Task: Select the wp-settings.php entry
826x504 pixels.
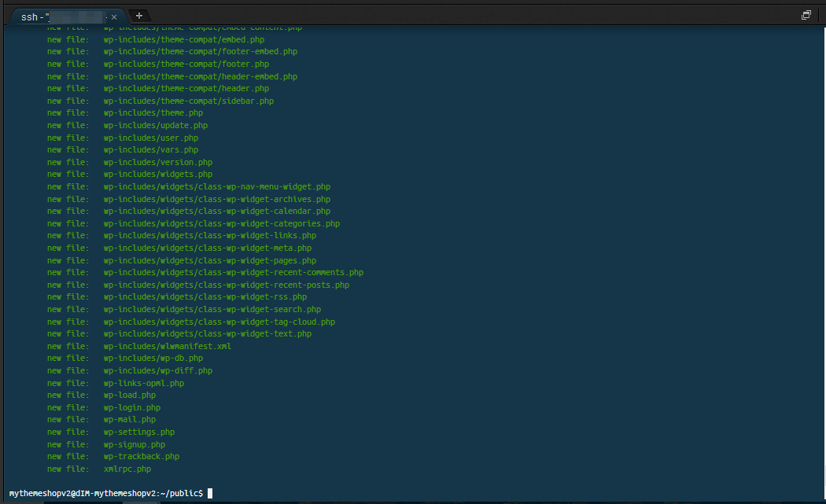Action: (139, 432)
